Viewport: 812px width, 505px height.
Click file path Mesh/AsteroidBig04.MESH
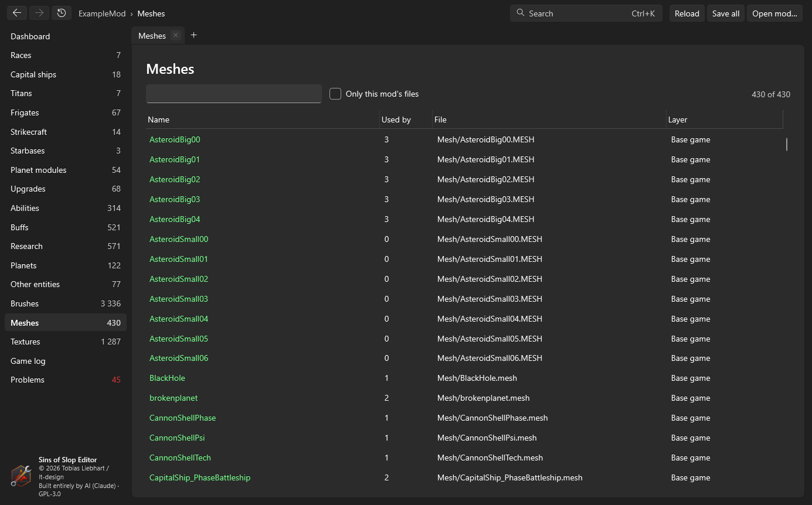coord(486,219)
